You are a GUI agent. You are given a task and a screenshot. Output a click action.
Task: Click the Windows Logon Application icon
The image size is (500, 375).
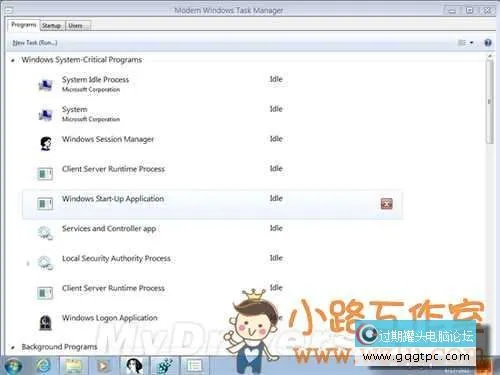(x=45, y=322)
